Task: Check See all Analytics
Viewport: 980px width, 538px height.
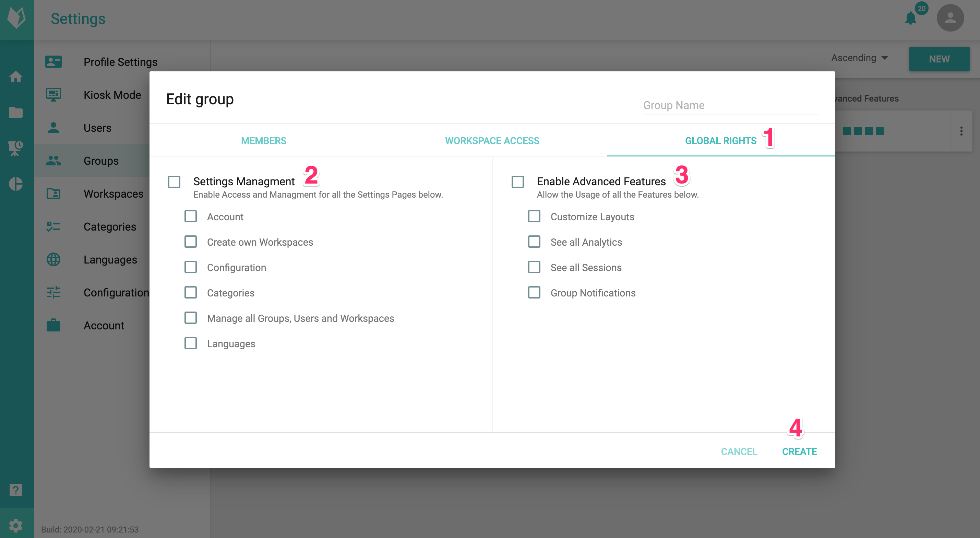Action: 534,242
